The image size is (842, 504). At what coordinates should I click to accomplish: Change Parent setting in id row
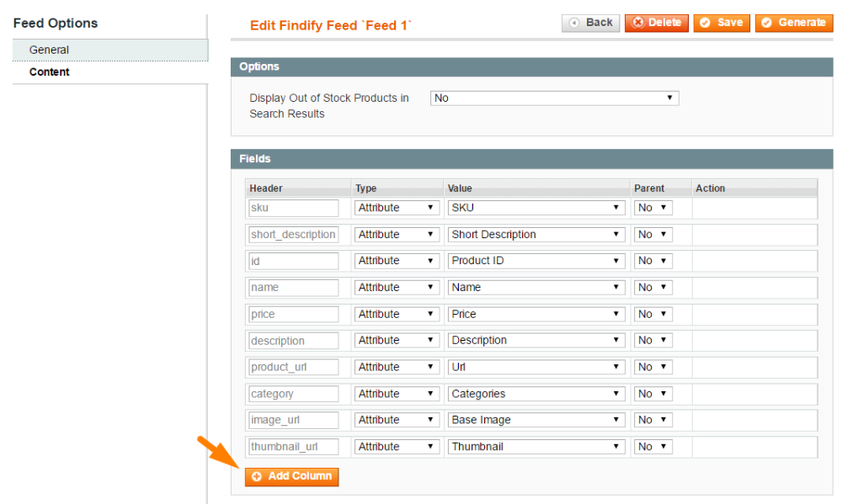(653, 261)
